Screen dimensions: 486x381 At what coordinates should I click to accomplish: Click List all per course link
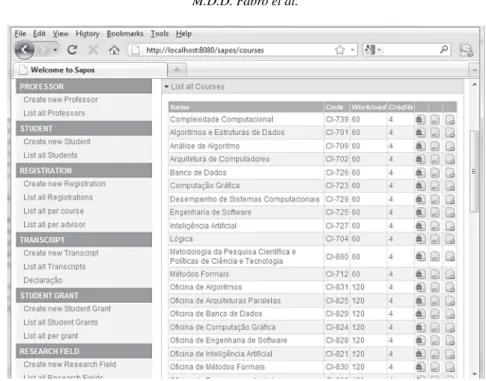pos(53,211)
